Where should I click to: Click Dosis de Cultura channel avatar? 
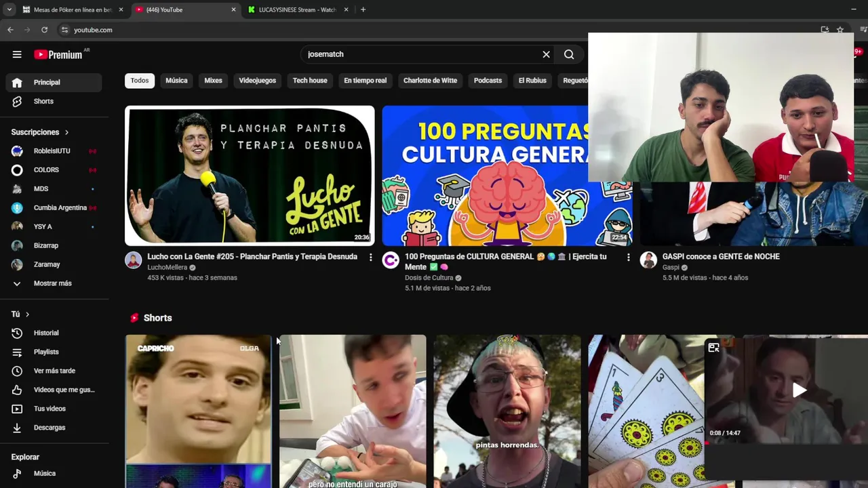[x=391, y=260]
